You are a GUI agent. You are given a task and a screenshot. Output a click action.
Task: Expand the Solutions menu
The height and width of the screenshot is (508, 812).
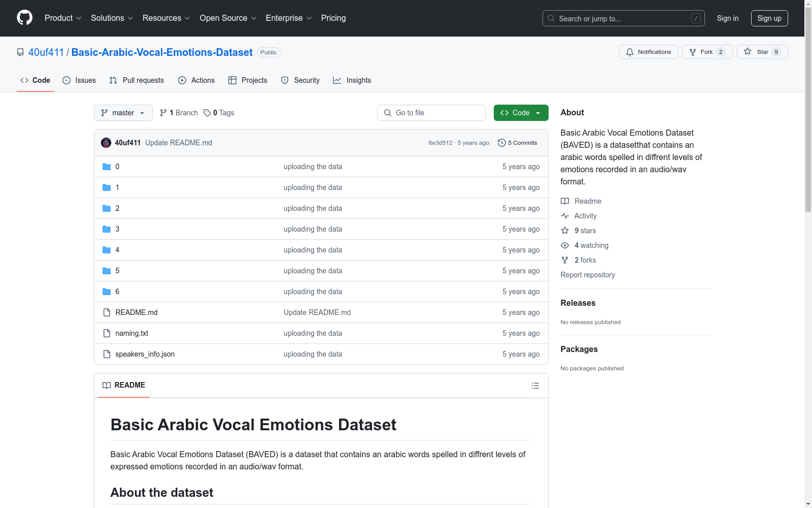click(x=112, y=18)
